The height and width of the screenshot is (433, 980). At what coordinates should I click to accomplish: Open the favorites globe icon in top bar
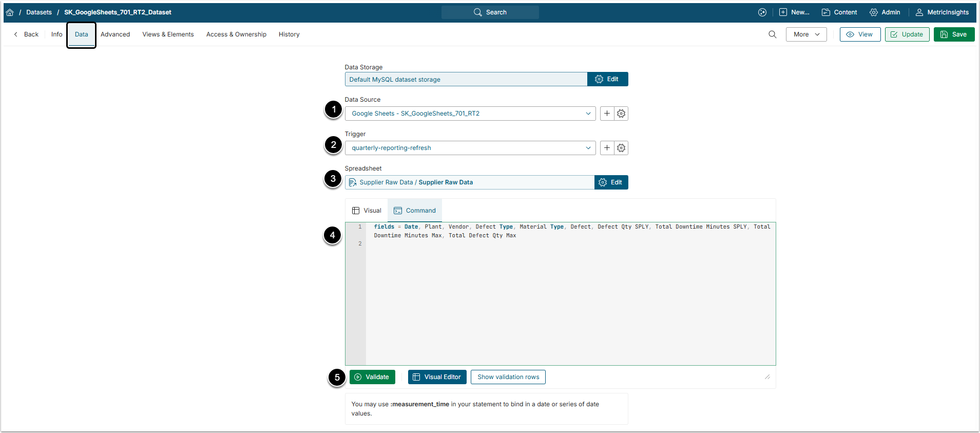762,12
